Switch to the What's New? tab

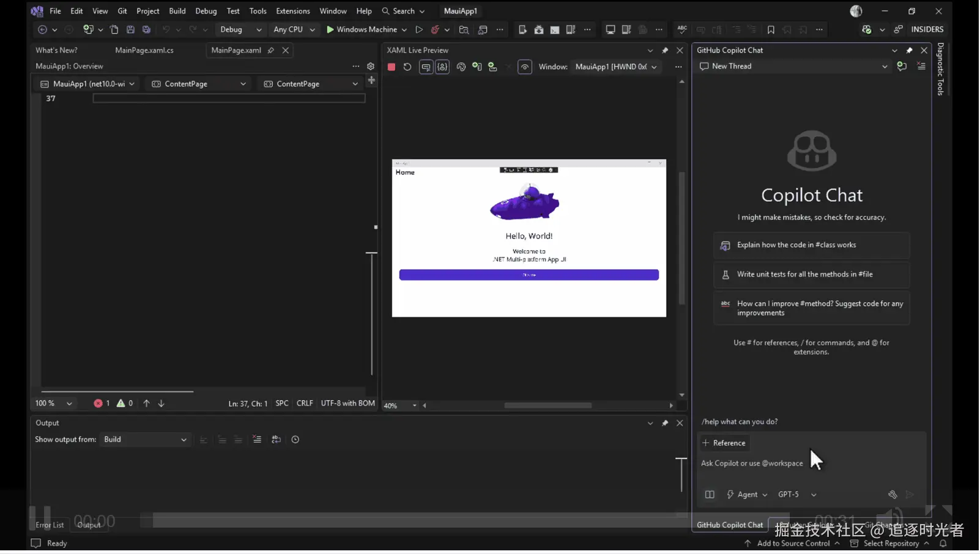56,50
